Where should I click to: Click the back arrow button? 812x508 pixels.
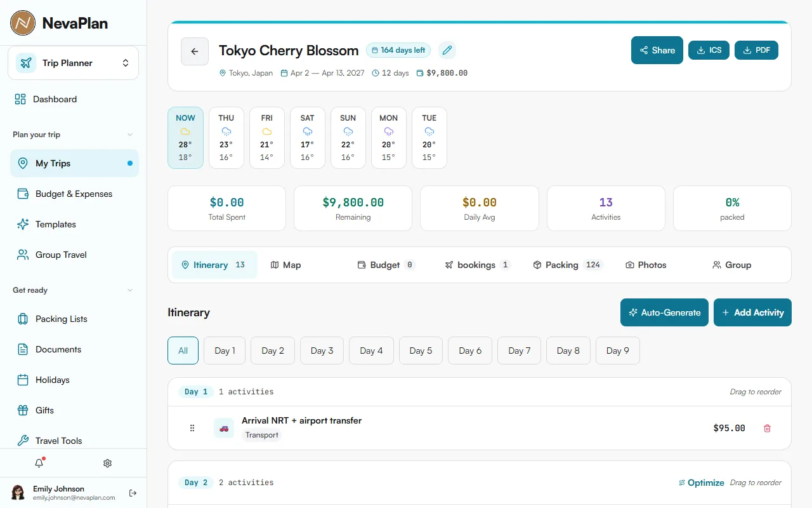pyautogui.click(x=195, y=51)
